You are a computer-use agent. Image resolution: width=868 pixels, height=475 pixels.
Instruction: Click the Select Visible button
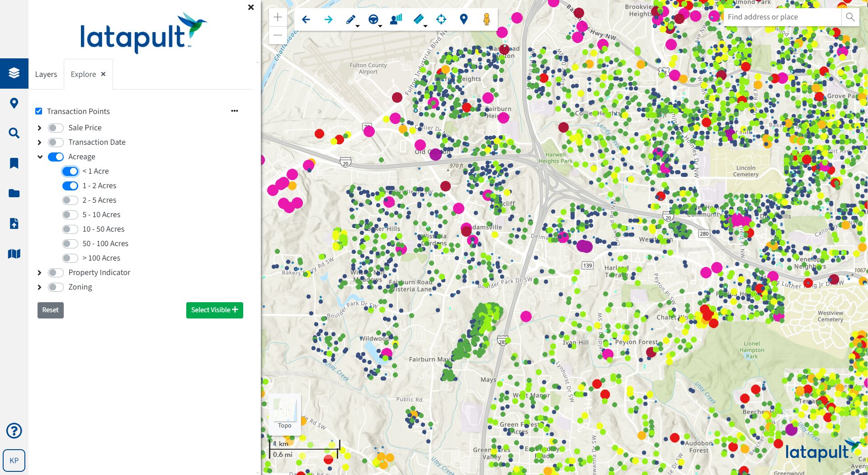tap(215, 310)
